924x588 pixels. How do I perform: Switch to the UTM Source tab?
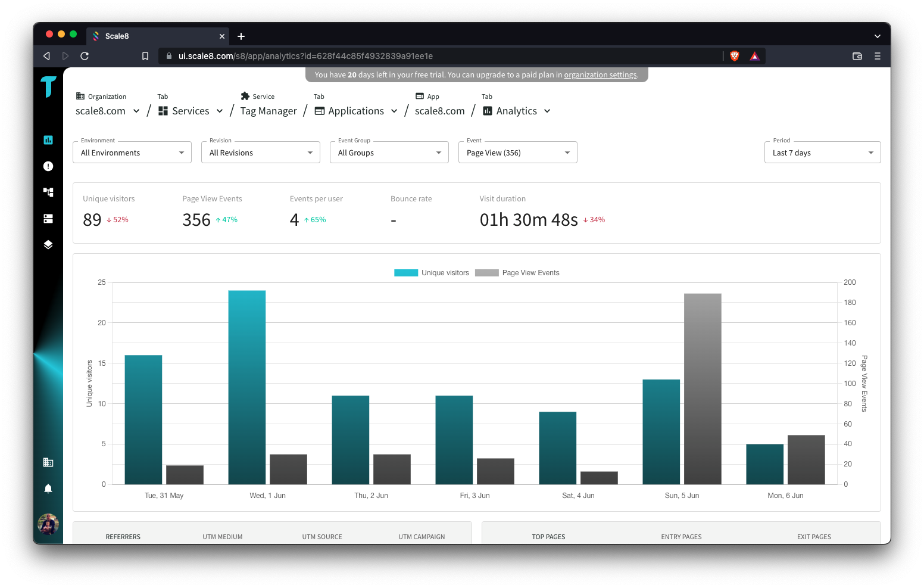pos(322,537)
